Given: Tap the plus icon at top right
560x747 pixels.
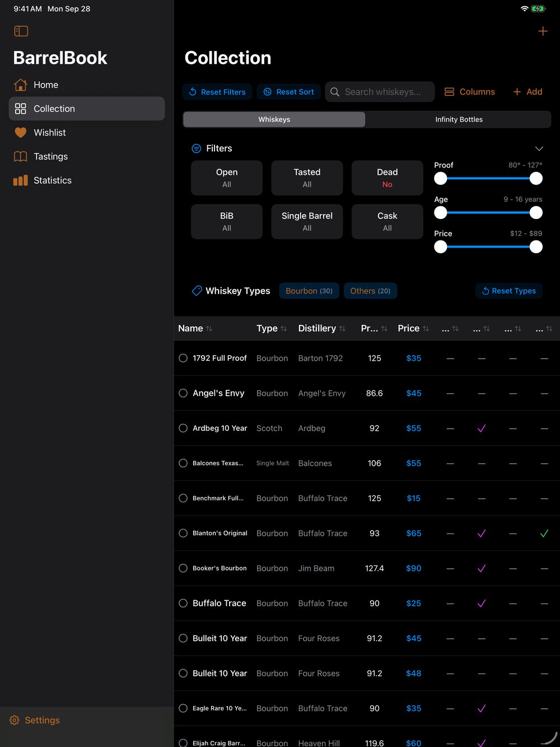Looking at the screenshot, I should [x=543, y=31].
